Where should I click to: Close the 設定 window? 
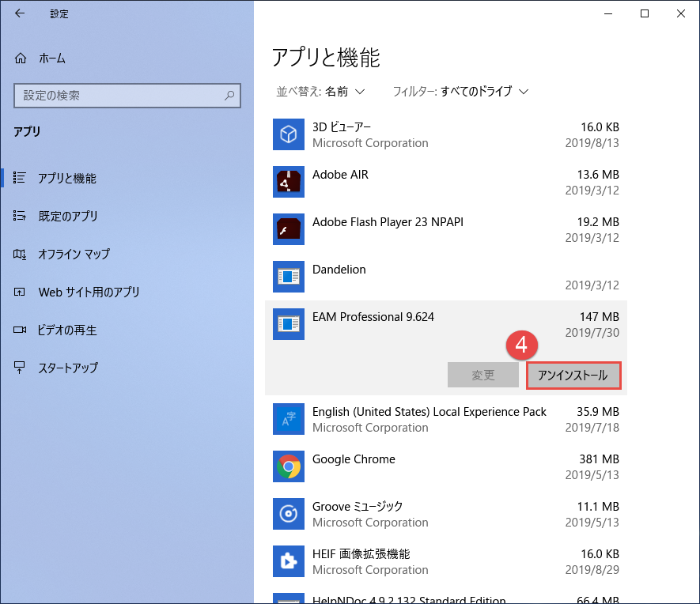click(681, 13)
